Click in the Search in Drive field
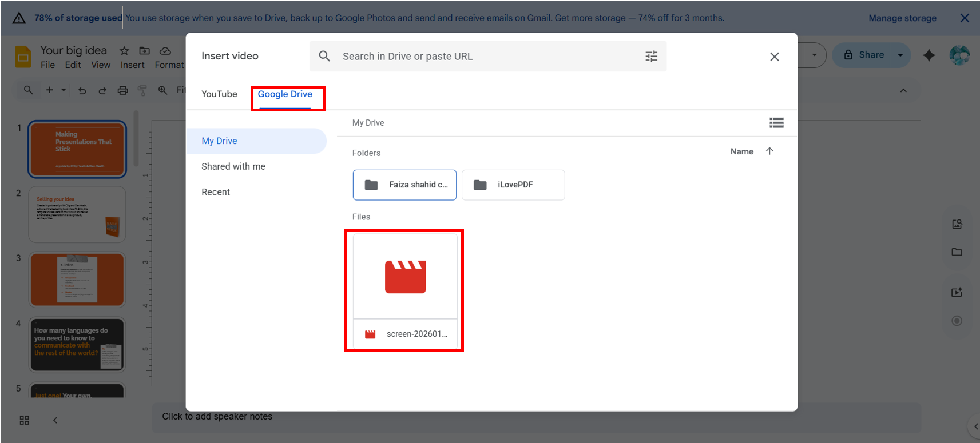Image resolution: width=980 pixels, height=443 pixels. pyautogui.click(x=488, y=56)
